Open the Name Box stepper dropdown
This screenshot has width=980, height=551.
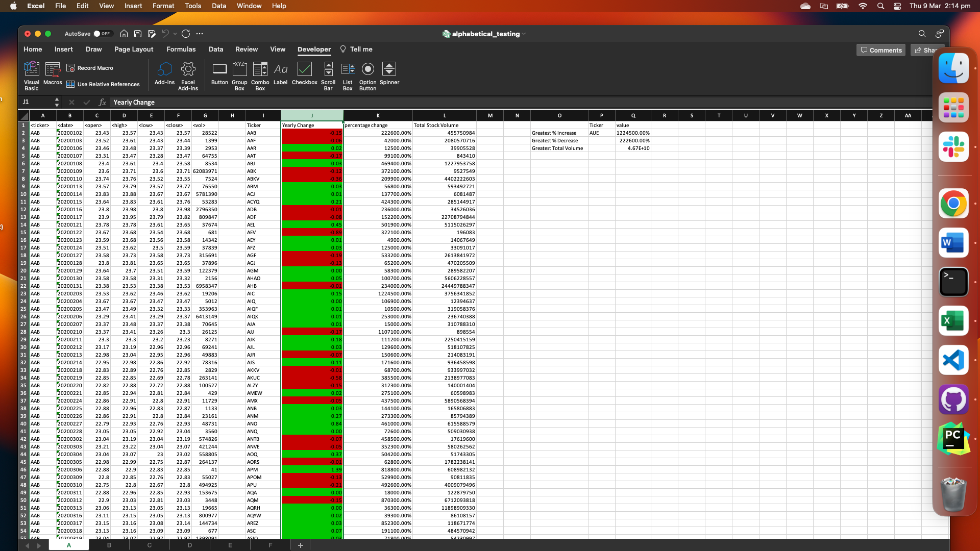click(x=57, y=102)
